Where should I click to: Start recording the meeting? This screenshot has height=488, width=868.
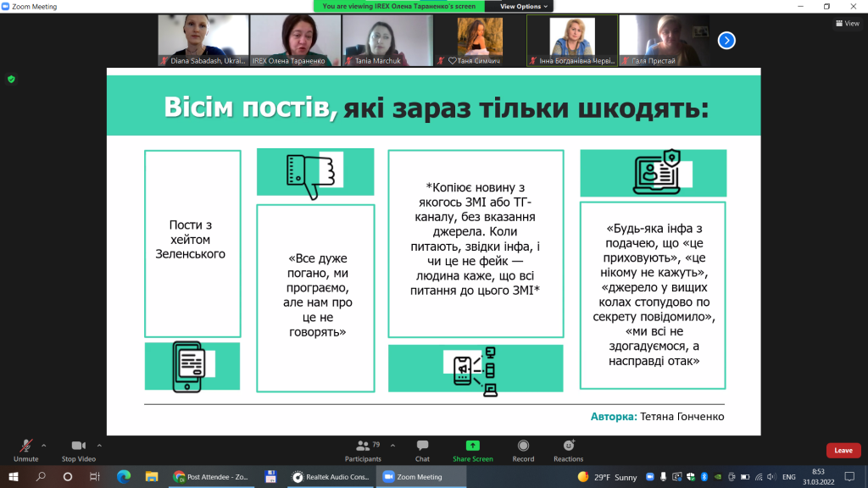(523, 451)
